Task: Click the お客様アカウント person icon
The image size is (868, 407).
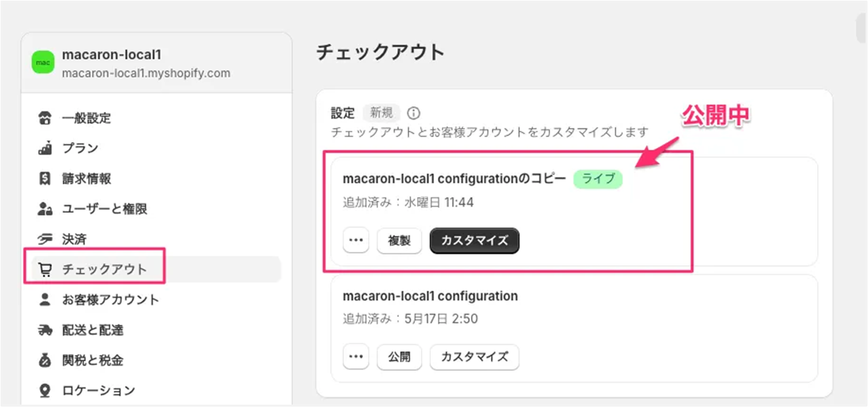Action: [x=45, y=299]
